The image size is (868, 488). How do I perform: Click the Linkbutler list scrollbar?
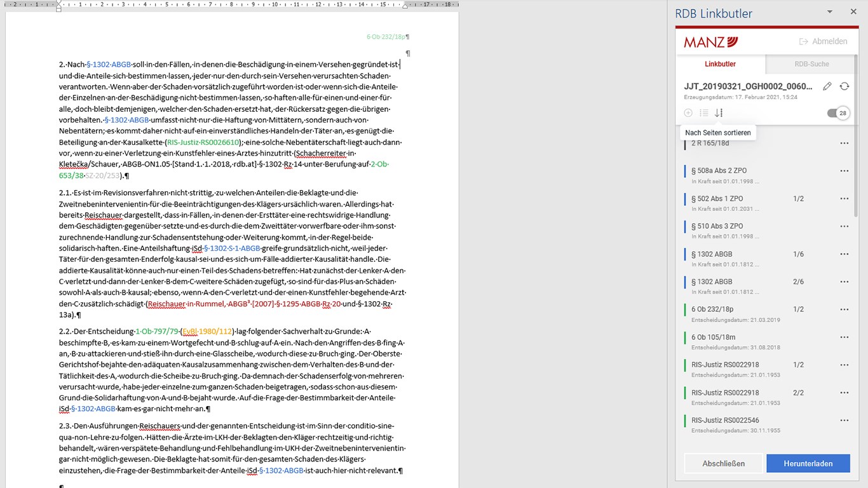pyautogui.click(x=855, y=135)
